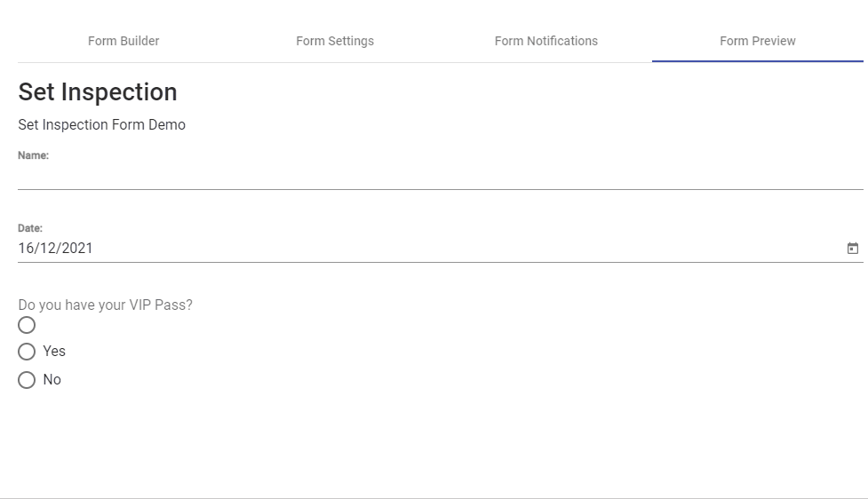Select the Form Preview tab

(x=758, y=41)
